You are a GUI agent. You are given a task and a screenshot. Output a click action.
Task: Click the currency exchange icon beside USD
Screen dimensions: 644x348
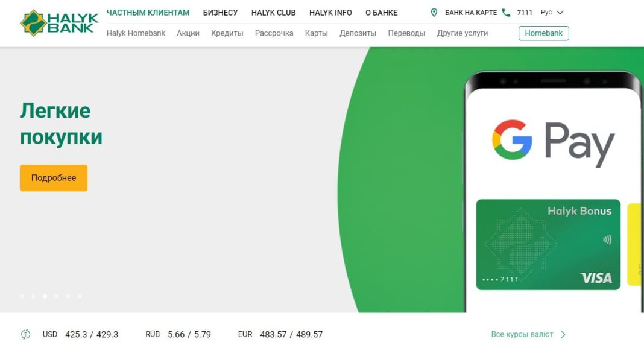[25, 334]
